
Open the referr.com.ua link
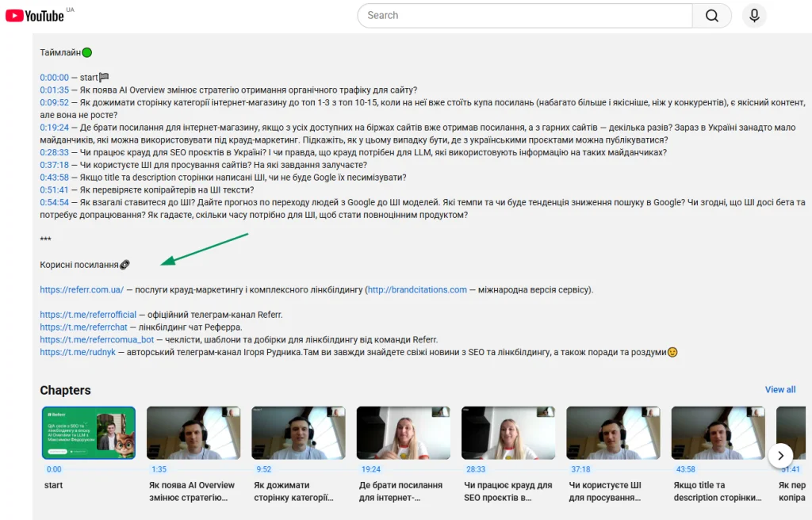pos(82,290)
